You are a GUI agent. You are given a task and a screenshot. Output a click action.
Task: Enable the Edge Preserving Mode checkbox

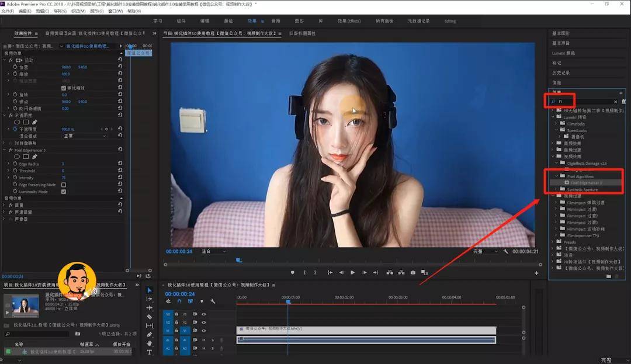pos(64,185)
